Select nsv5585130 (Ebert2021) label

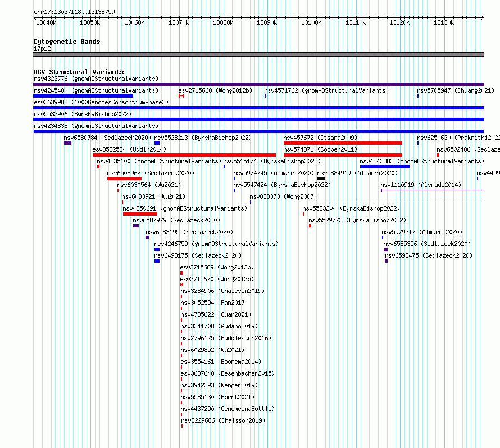pos(217,397)
